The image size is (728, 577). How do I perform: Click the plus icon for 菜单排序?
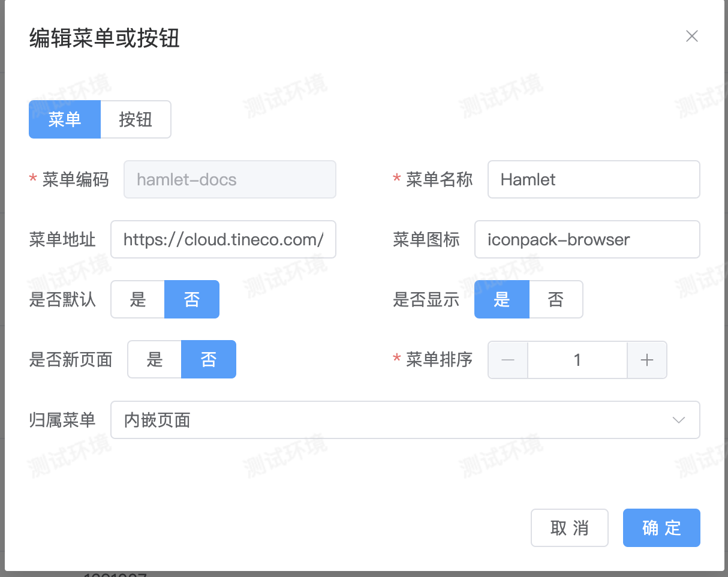pyautogui.click(x=646, y=360)
